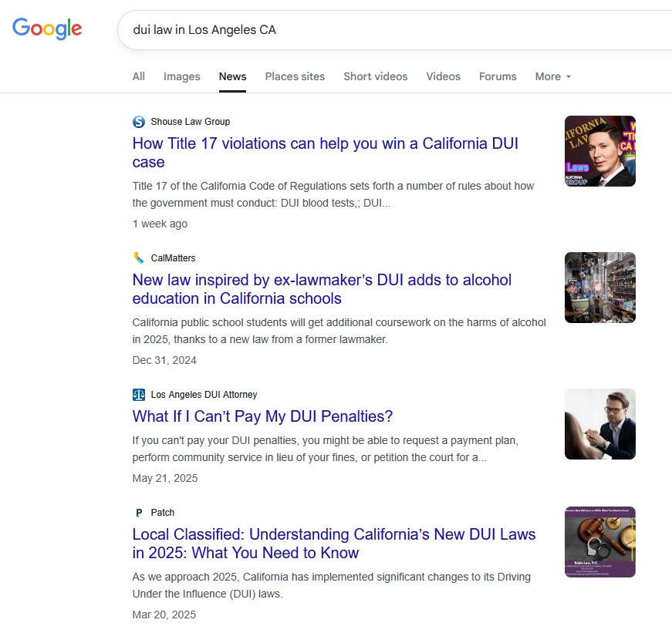The width and height of the screenshot is (672, 633).
Task: Open the CalMatters store photo thumbnail
Action: (600, 288)
